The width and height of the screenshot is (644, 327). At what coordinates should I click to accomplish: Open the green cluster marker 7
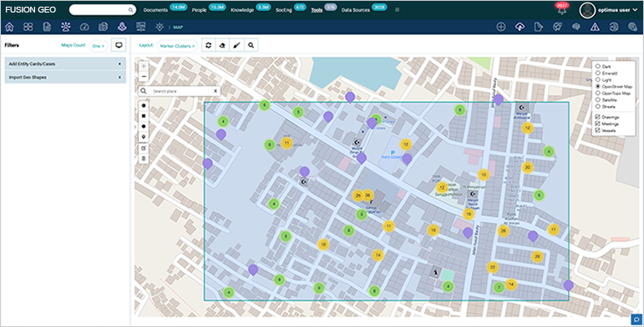coord(499,287)
